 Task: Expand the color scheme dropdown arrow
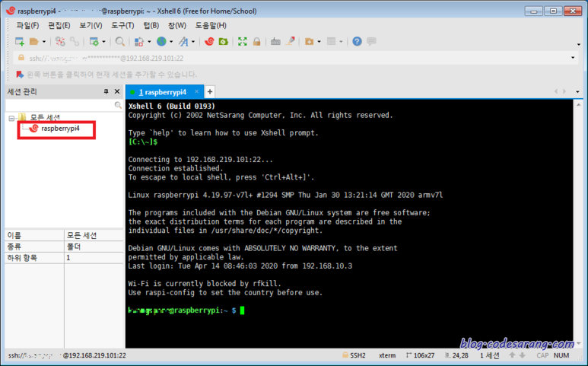pos(149,42)
